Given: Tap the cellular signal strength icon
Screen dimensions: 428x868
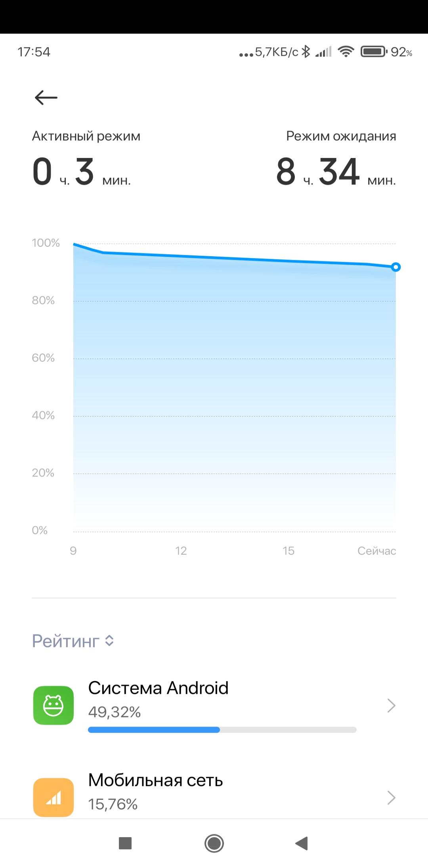Looking at the screenshot, I should point(323,51).
